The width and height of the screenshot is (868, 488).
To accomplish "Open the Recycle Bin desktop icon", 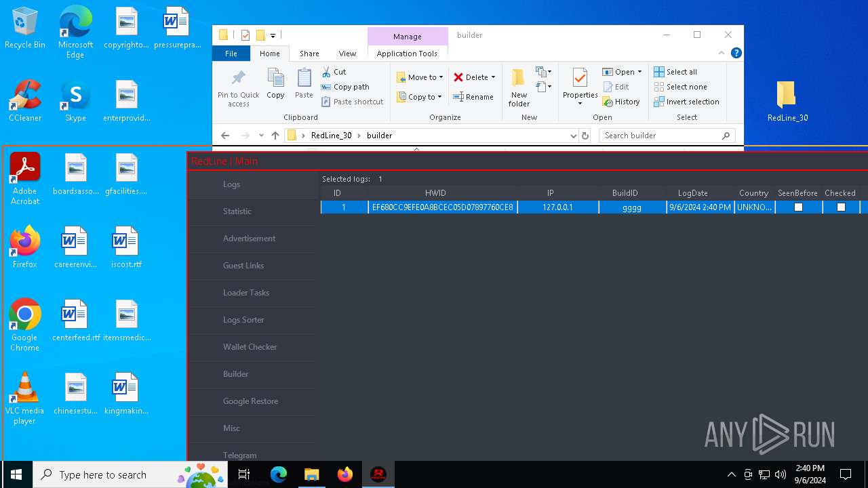I will click(25, 28).
